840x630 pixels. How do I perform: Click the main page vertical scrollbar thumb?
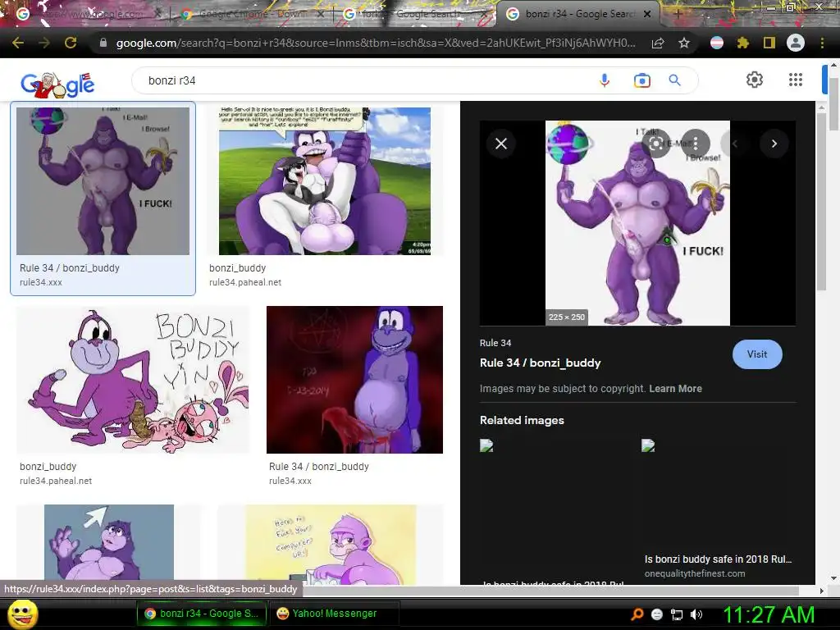[x=834, y=104]
